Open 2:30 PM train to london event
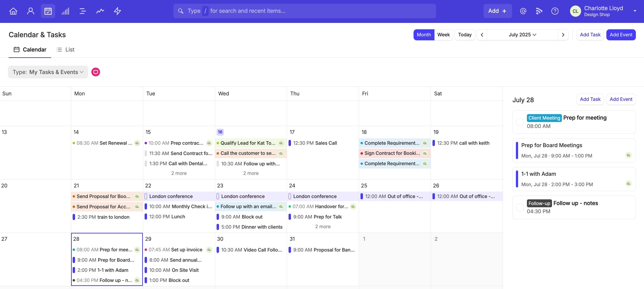This screenshot has width=644, height=289. coord(107,217)
